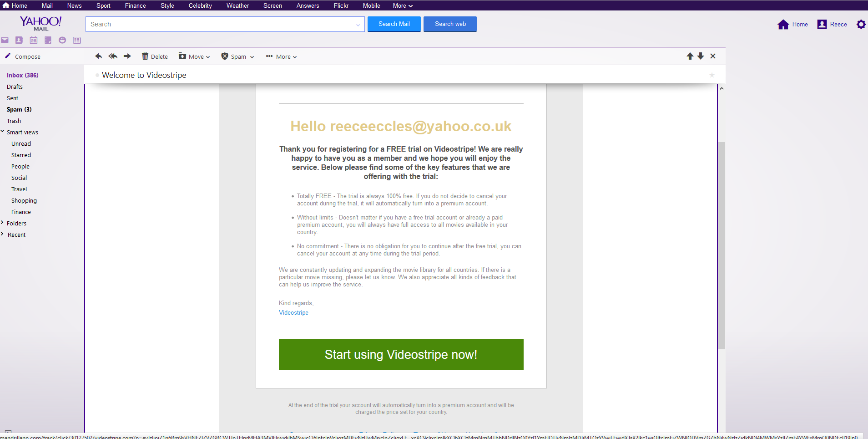
Task: Open Answers in the top navigation bar
Action: pyautogui.click(x=308, y=5)
